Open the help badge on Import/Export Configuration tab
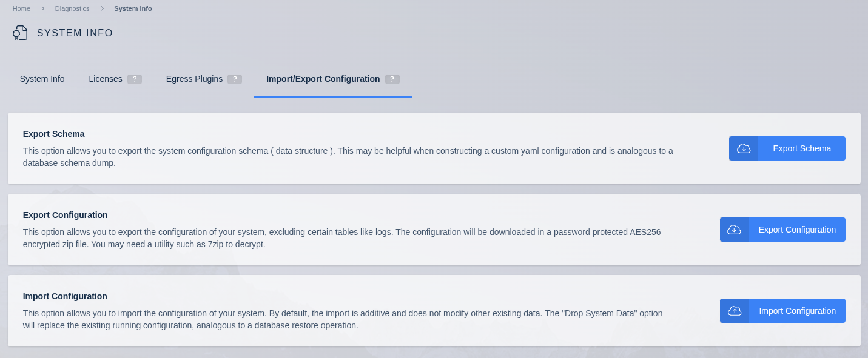 point(392,79)
